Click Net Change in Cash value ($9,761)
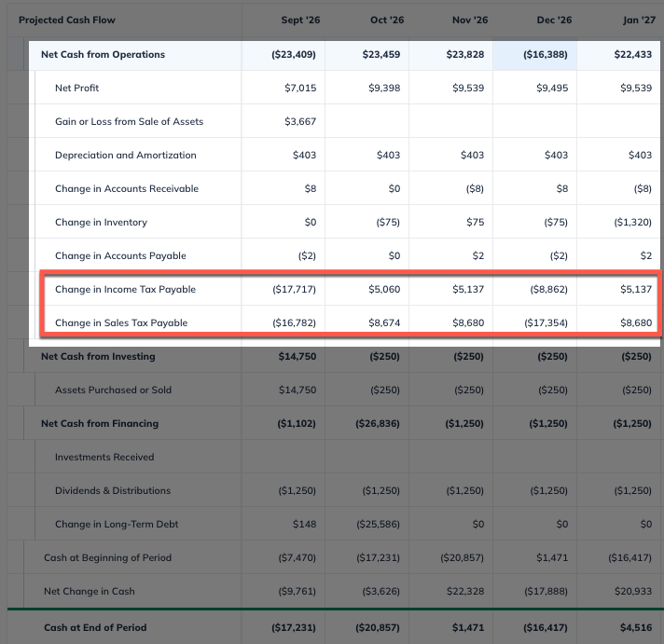Viewport: 664px width, 644px height. pyautogui.click(x=297, y=591)
